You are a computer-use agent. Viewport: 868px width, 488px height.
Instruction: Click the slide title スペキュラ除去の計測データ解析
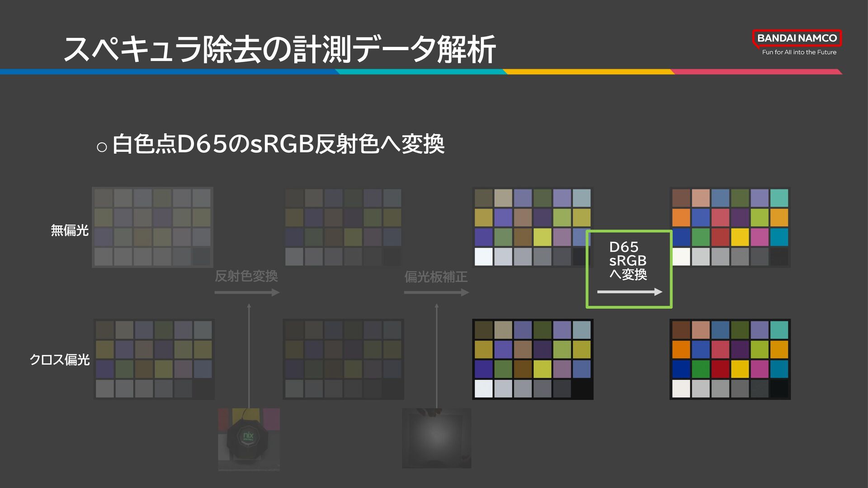tap(279, 50)
